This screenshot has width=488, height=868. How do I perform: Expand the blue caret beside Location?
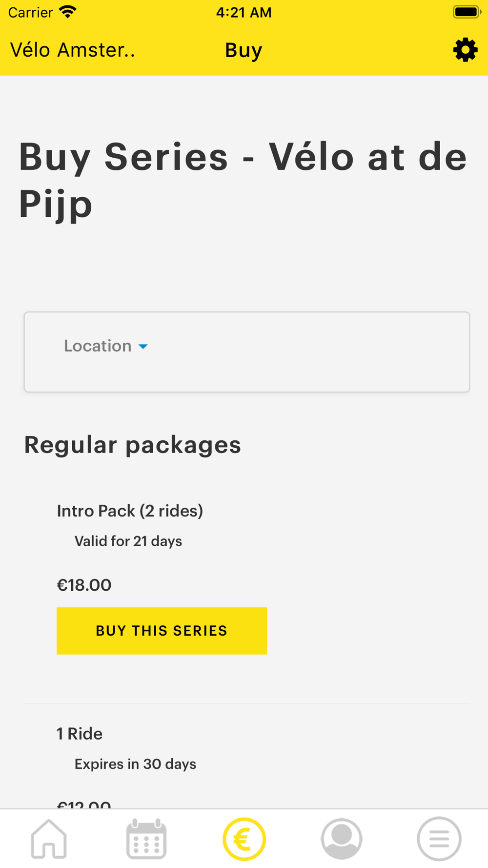pos(143,347)
